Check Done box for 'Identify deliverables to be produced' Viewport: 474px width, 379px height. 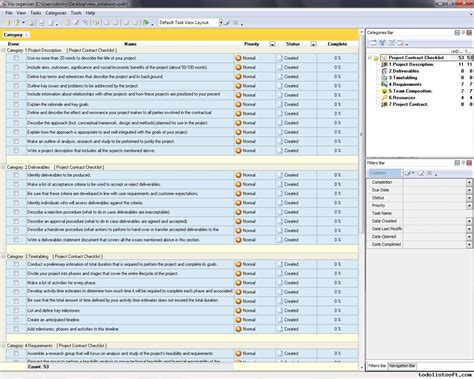point(16,175)
